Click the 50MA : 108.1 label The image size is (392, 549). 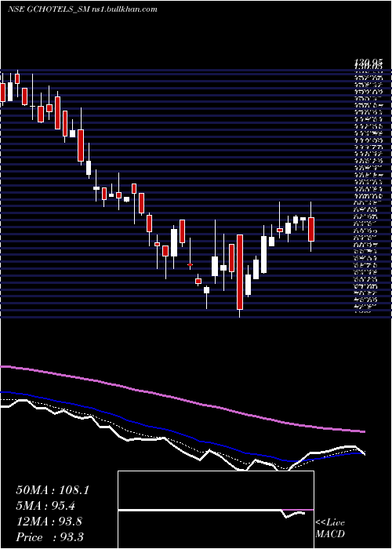pos(53,490)
